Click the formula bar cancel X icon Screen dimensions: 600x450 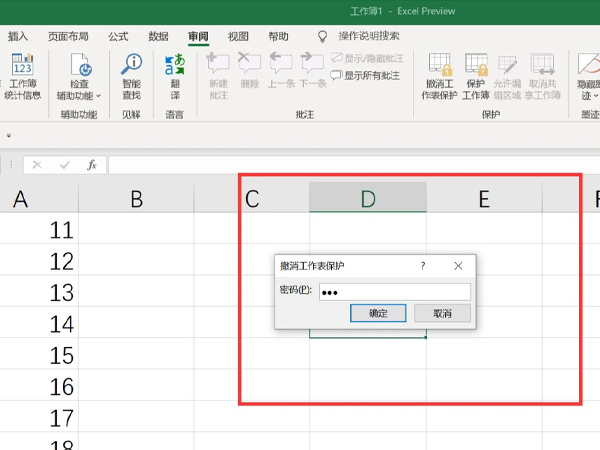tap(37, 165)
